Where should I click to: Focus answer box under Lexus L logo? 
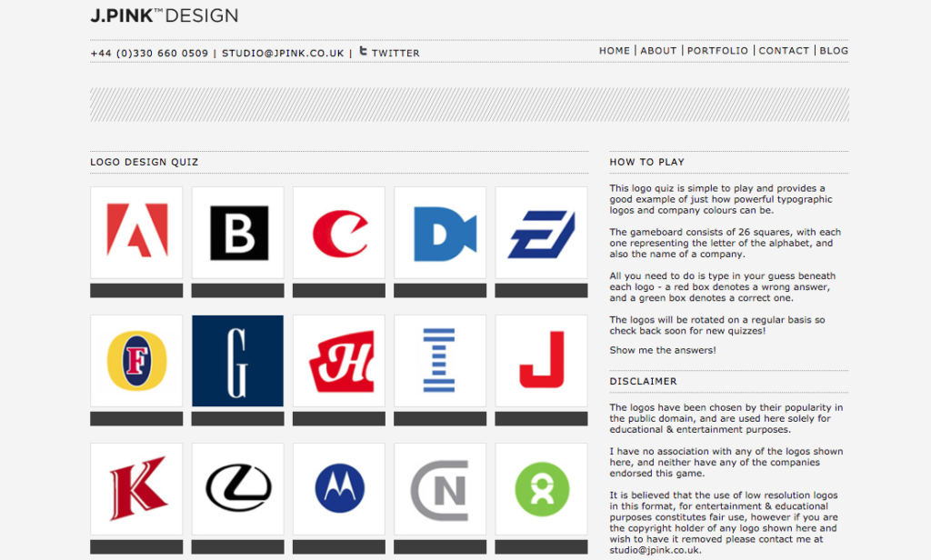tap(237, 547)
